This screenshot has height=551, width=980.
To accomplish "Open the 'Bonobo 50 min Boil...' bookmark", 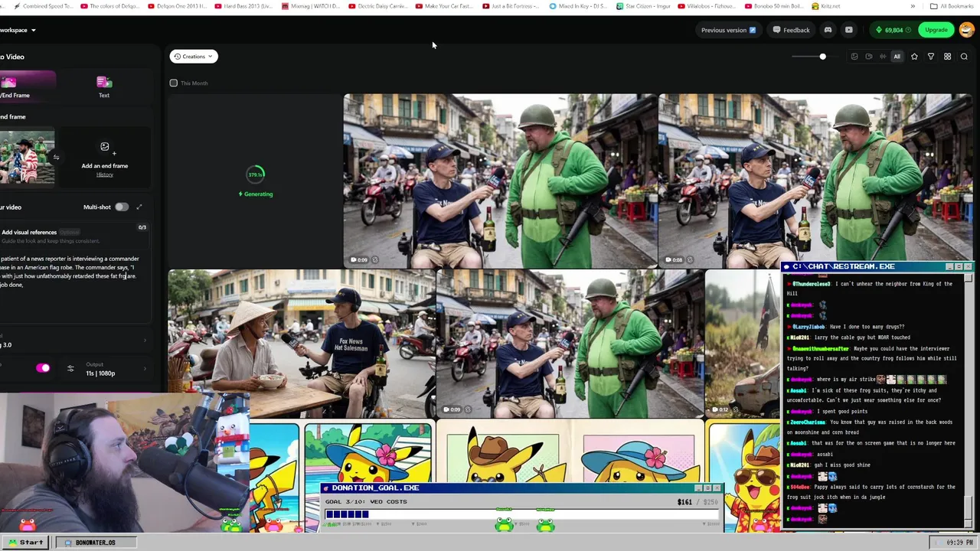I will pyautogui.click(x=774, y=6).
